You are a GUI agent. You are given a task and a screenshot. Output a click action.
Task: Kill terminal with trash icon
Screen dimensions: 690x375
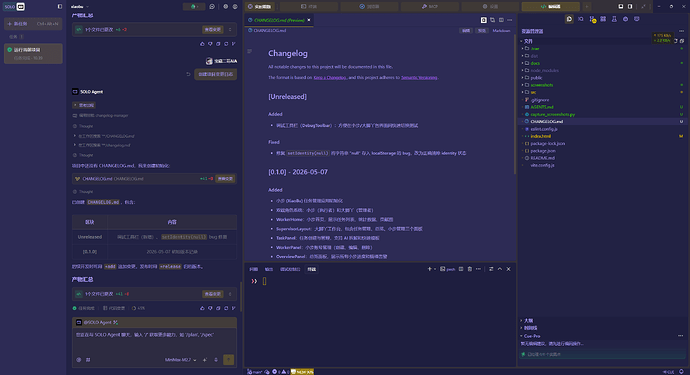(470, 269)
